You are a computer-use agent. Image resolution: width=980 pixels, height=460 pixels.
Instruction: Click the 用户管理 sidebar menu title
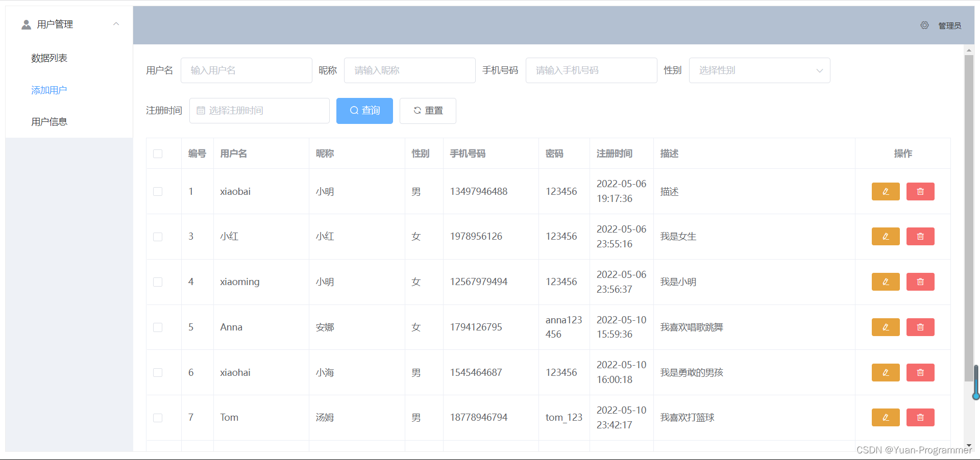[x=55, y=24]
